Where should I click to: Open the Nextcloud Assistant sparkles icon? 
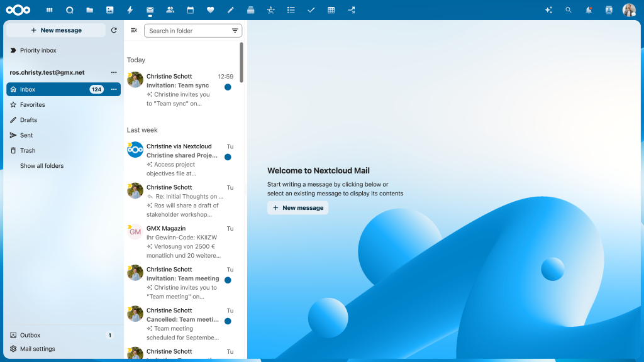click(548, 9)
